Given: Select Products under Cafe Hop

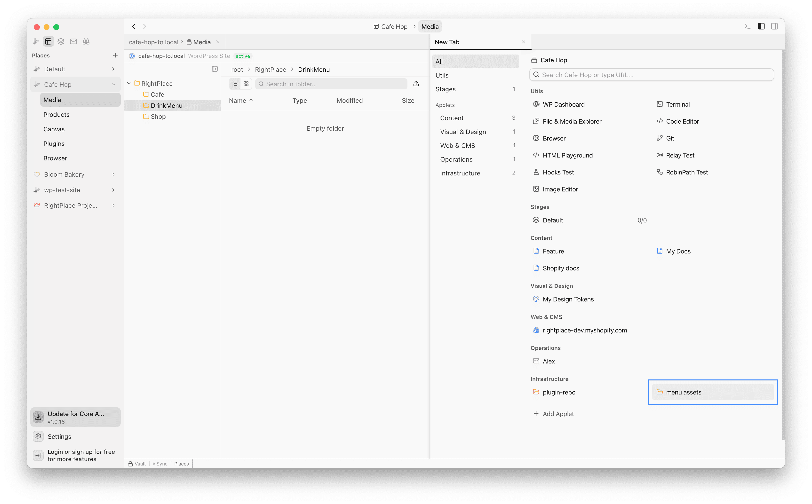Looking at the screenshot, I should [x=80, y=115].
